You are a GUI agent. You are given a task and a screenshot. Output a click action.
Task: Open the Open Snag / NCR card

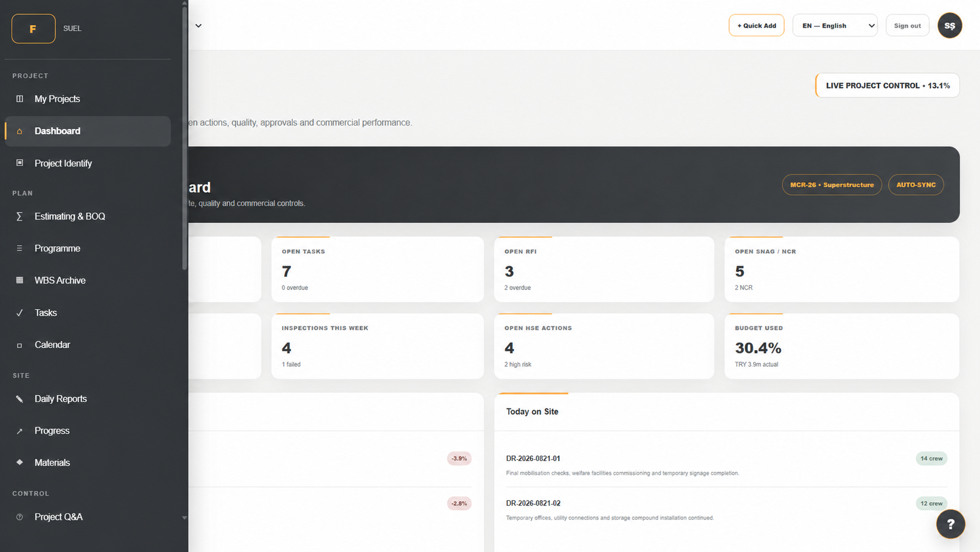[842, 269]
